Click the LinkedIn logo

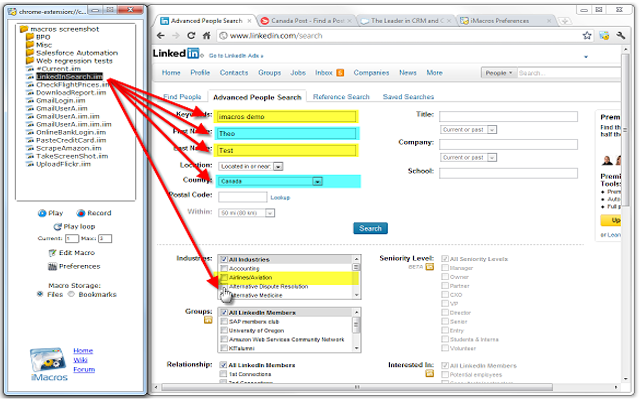[x=176, y=53]
